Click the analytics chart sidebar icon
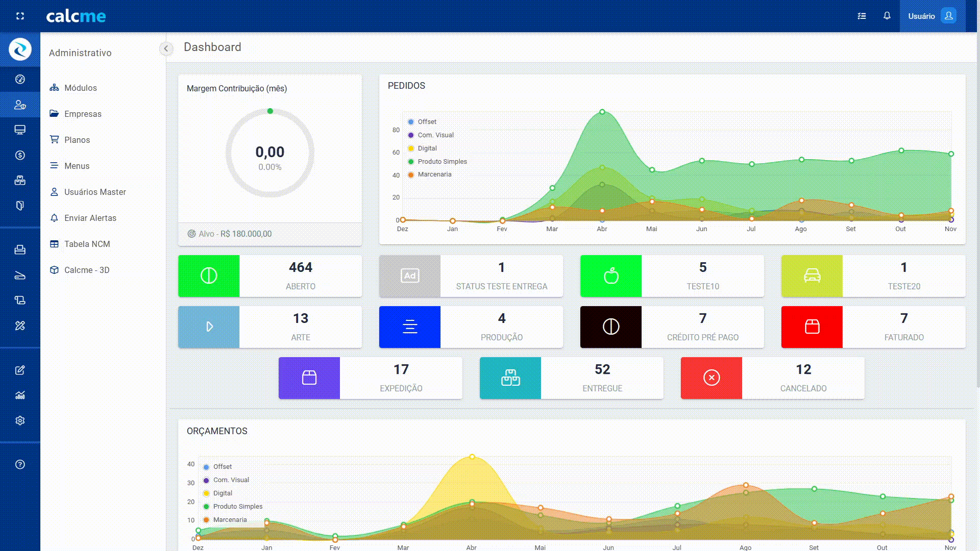The image size is (980, 551). [x=20, y=395]
